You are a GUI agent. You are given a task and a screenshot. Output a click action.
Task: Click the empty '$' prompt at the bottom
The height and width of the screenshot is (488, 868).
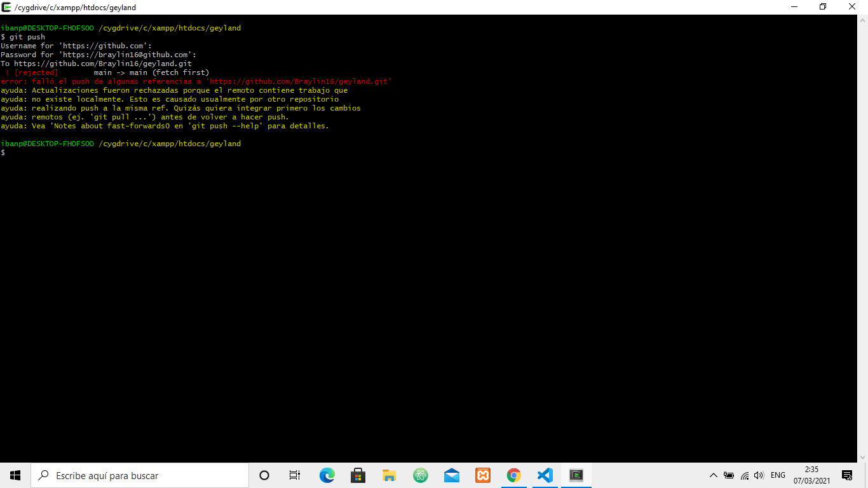click(3, 152)
